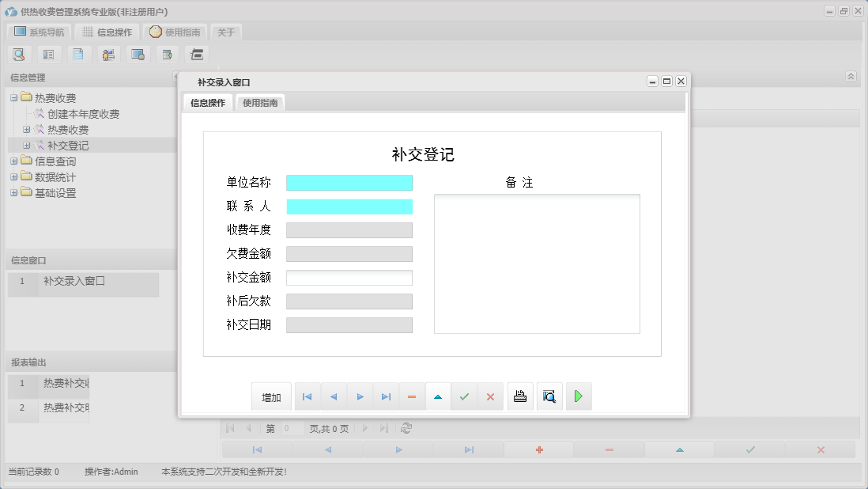
Task: Delete record using the red minus icon
Action: click(412, 396)
